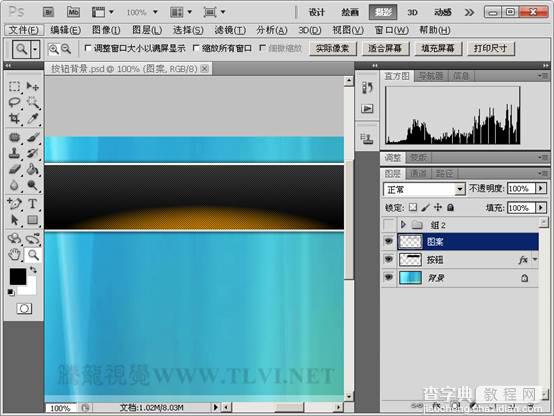The width and height of the screenshot is (554, 416).
Task: Select the Crop tool
Action: (14, 118)
